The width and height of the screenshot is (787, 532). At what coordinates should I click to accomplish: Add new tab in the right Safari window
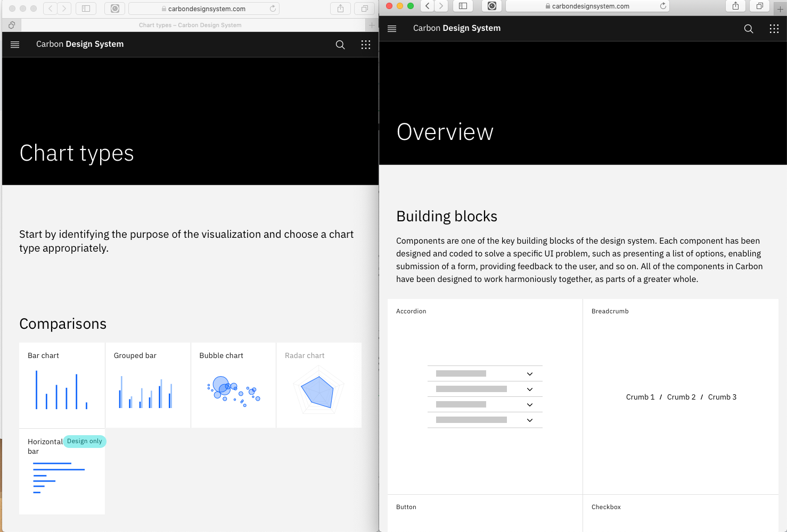coord(781,9)
